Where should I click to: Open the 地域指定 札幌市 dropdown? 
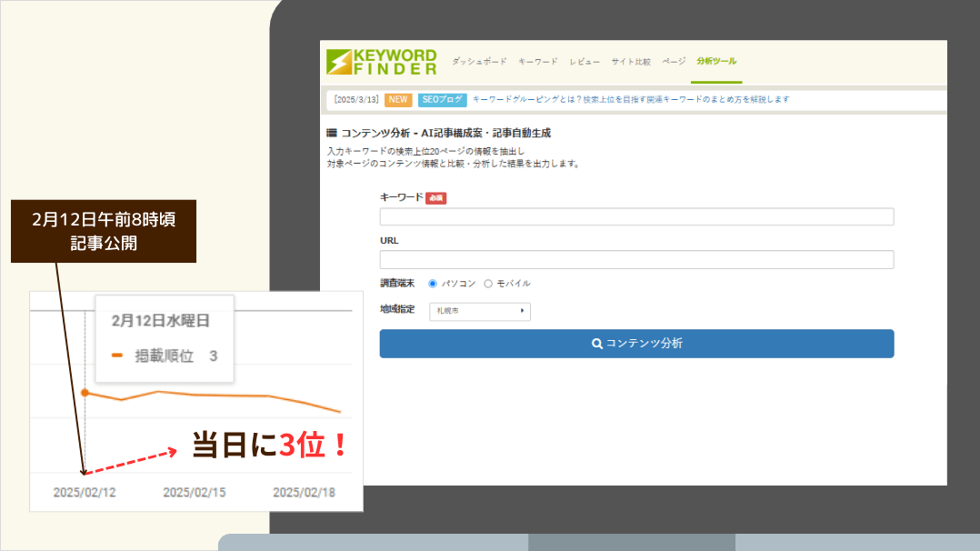[479, 311]
